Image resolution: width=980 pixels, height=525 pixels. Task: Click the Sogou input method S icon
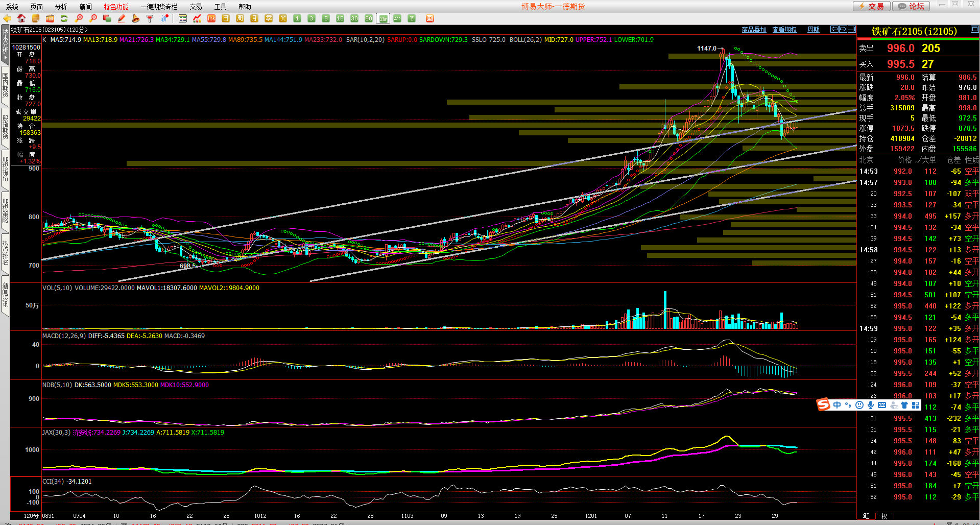[x=823, y=405]
